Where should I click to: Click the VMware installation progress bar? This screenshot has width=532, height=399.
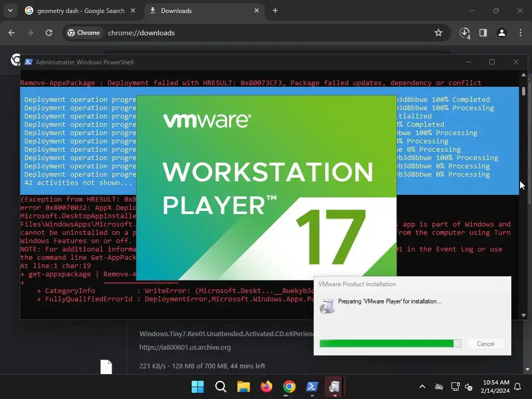click(x=390, y=344)
